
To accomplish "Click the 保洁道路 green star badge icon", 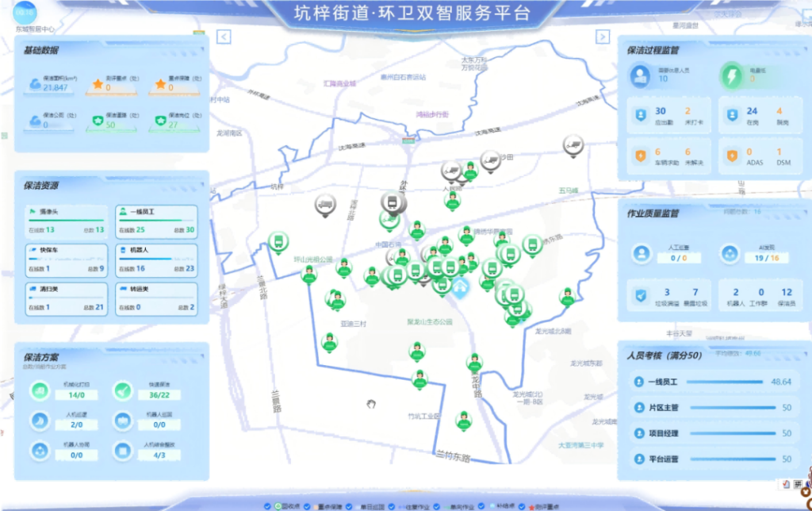I will point(98,121).
